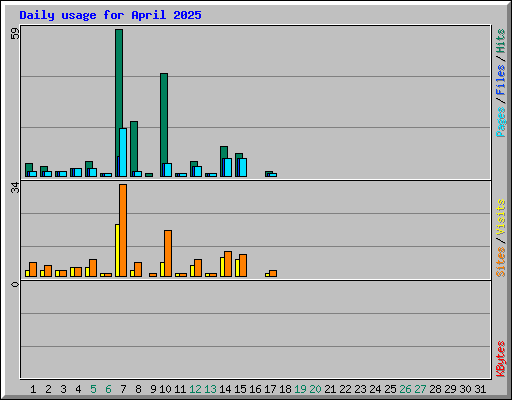Viewport: 512px width, 400px height.
Task: Click the green weekend day 26 axis label
Action: click(405, 389)
